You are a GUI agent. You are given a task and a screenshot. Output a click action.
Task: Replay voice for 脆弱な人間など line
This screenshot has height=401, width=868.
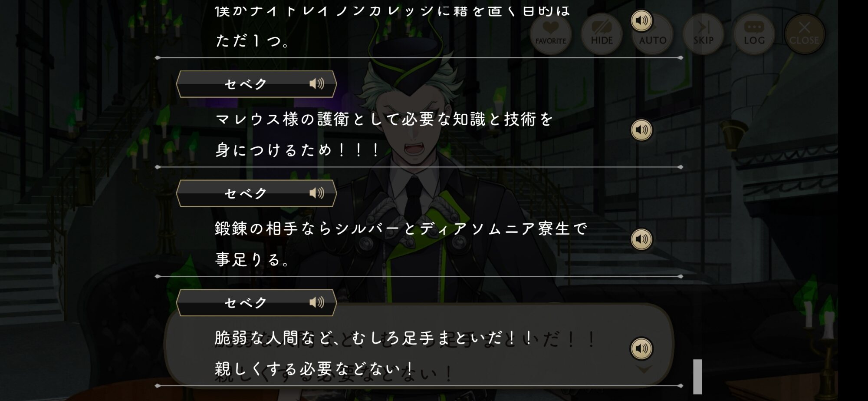point(641,348)
